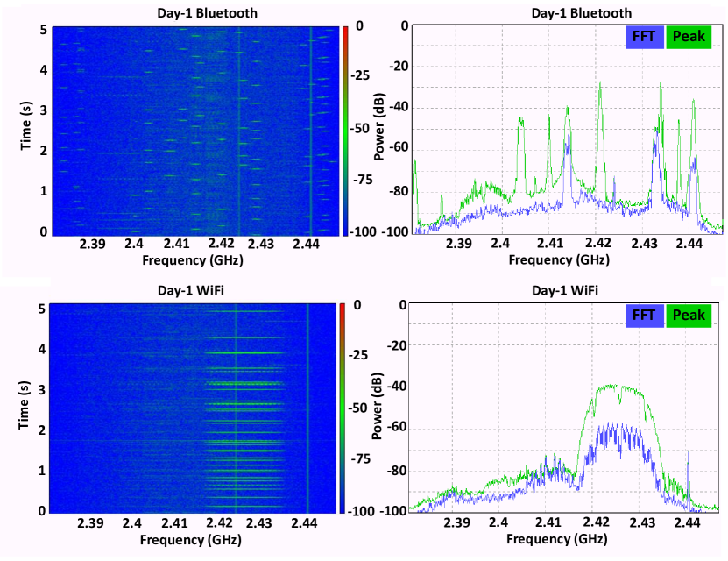Click "Frequency (GHz)" label under WiFi spectrogram
Screen dimensions: 728x561
tap(191, 540)
